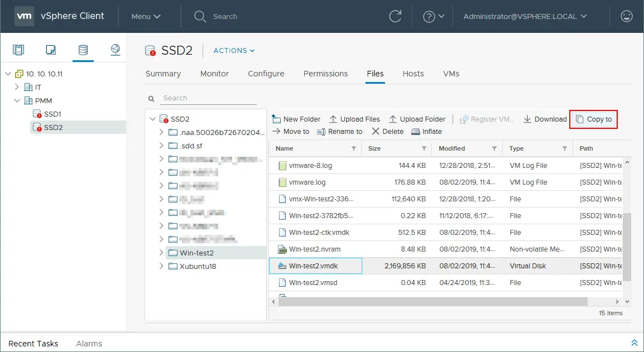
Task: Expand the Xubuntu18 folder node
Action: pyautogui.click(x=161, y=266)
